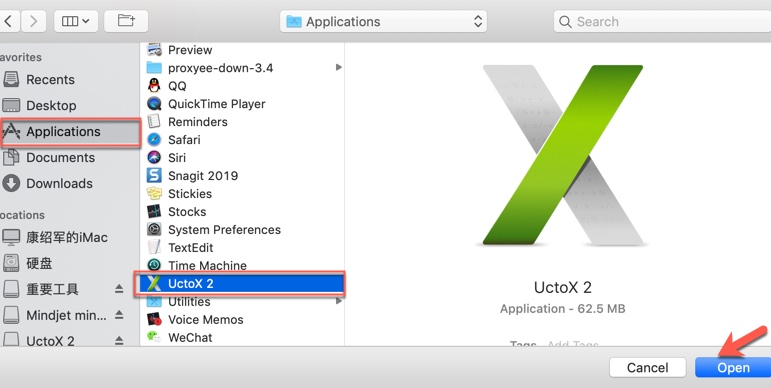
Task: Select the Utilities folder icon
Action: [x=154, y=301]
